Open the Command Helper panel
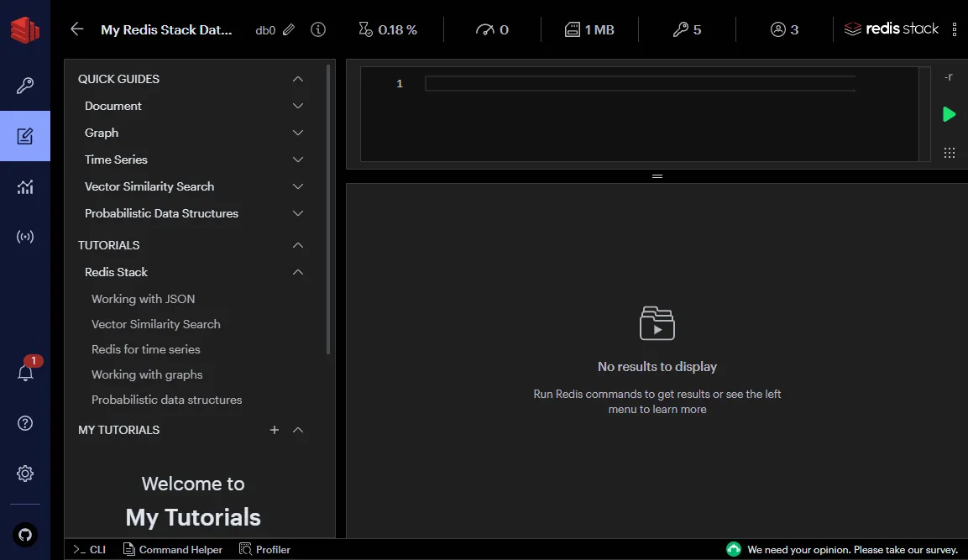 [x=173, y=550]
